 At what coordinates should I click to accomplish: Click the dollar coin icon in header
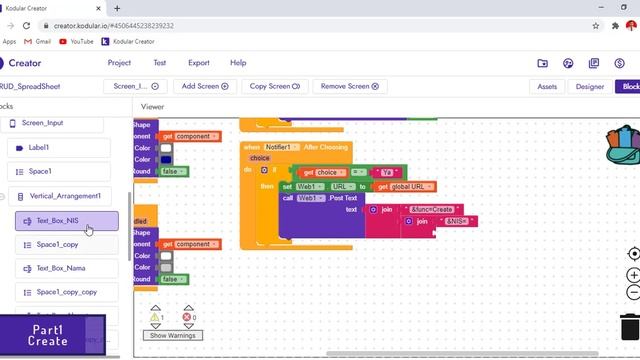(620, 63)
